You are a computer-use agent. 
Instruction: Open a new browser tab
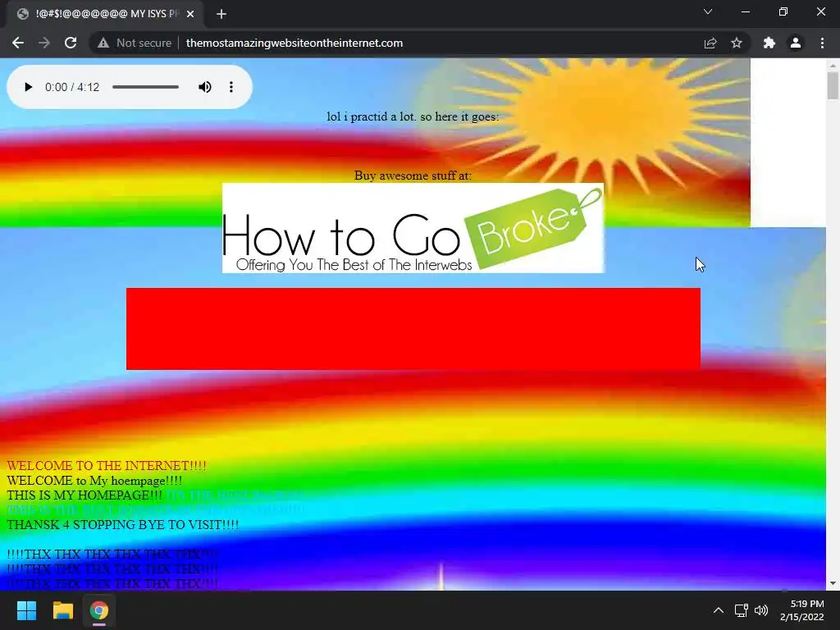pyautogui.click(x=221, y=14)
